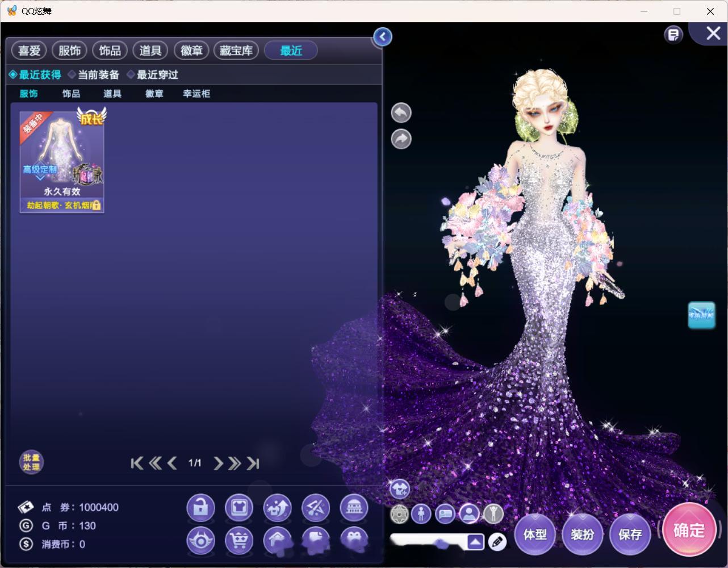Click the 成长 growth badge on the dress
Screen dimensions: 728x568
coord(91,118)
